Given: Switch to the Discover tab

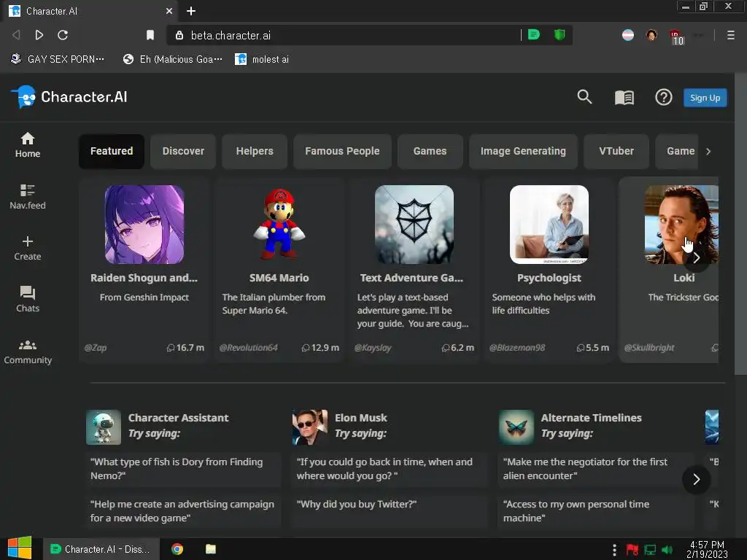Looking at the screenshot, I should [183, 152].
